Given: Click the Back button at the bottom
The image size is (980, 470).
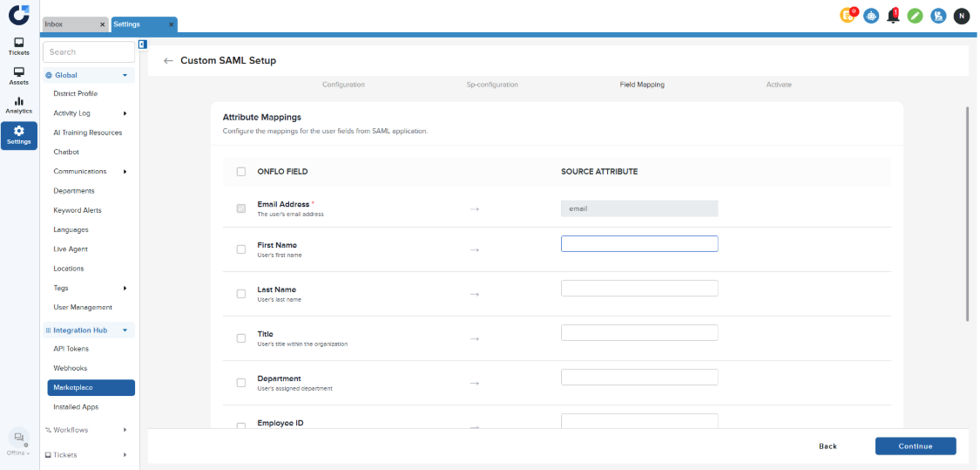Looking at the screenshot, I should [828, 446].
